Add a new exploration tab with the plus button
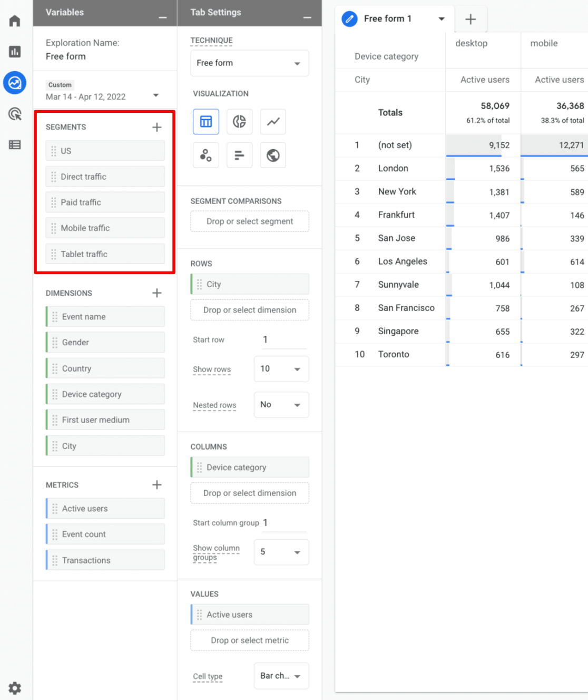 click(x=471, y=19)
